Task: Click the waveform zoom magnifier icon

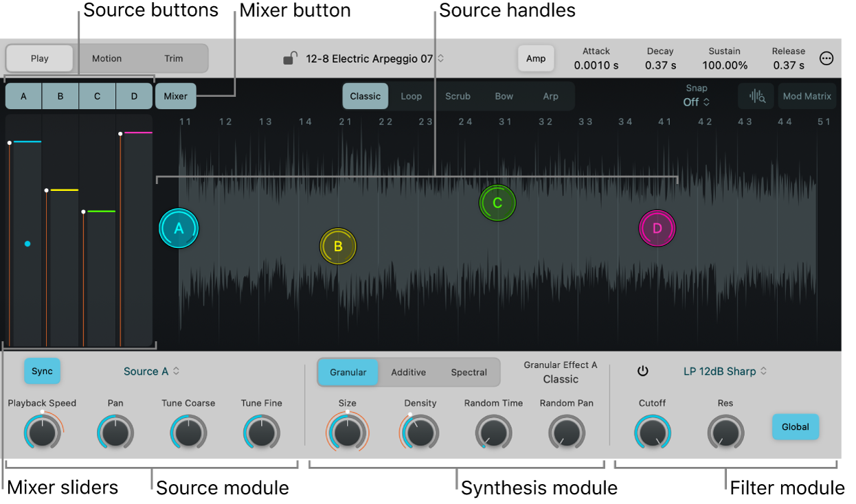Action: click(756, 97)
